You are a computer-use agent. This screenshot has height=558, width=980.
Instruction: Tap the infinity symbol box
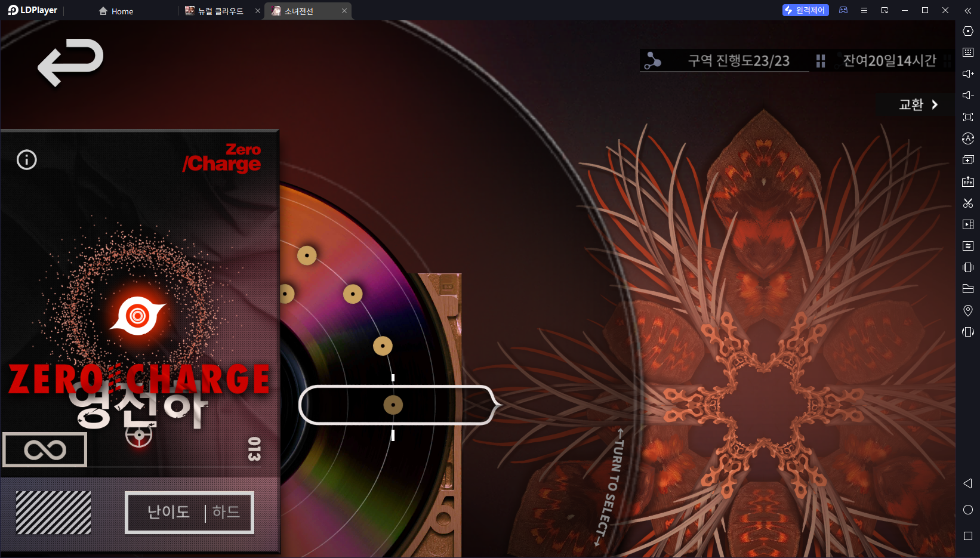point(45,449)
